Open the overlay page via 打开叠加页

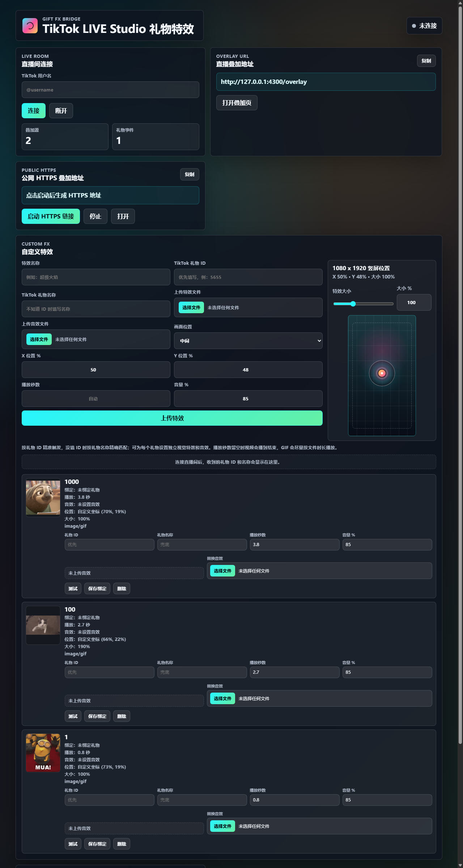(x=237, y=103)
